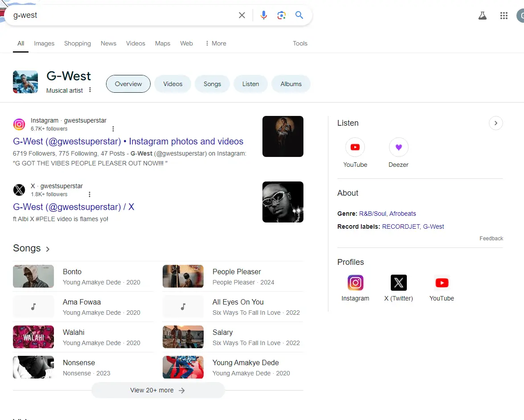Viewport: 524px width, 420px height.
Task: Click the magnifying glass search icon
Action: pos(299,15)
